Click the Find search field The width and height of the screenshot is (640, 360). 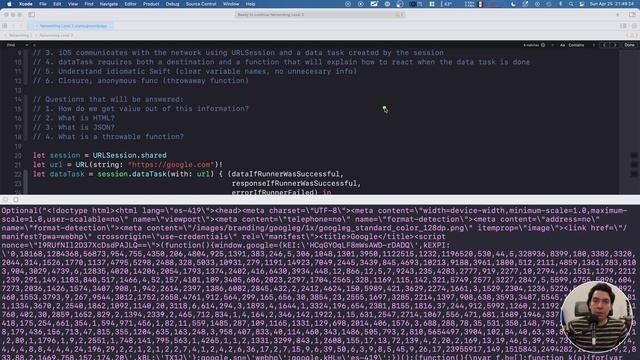click(278, 45)
